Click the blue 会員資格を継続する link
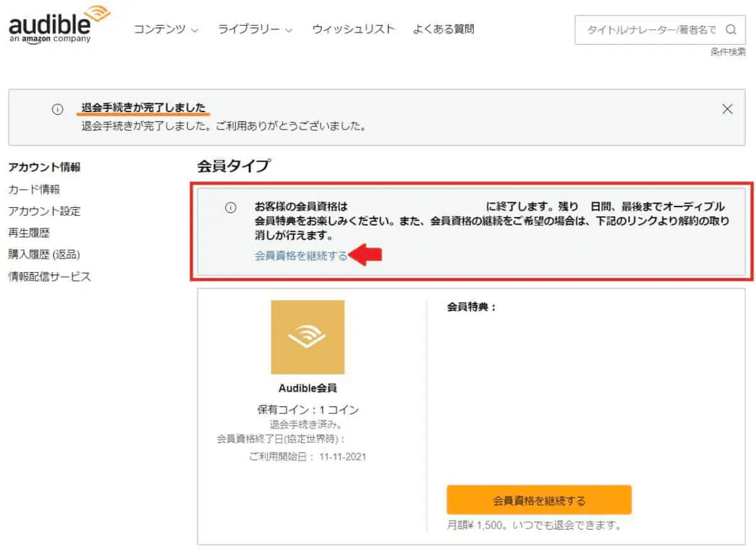This screenshot has height=559, width=756. click(x=301, y=256)
